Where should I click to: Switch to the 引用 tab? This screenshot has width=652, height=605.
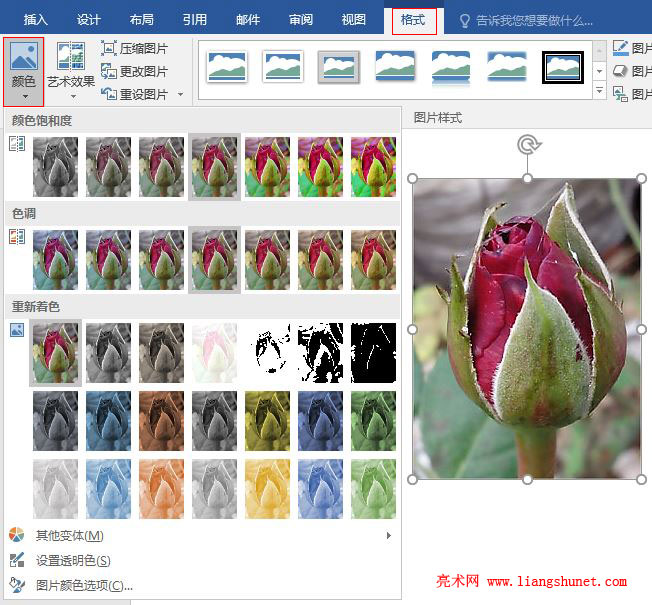click(x=195, y=20)
